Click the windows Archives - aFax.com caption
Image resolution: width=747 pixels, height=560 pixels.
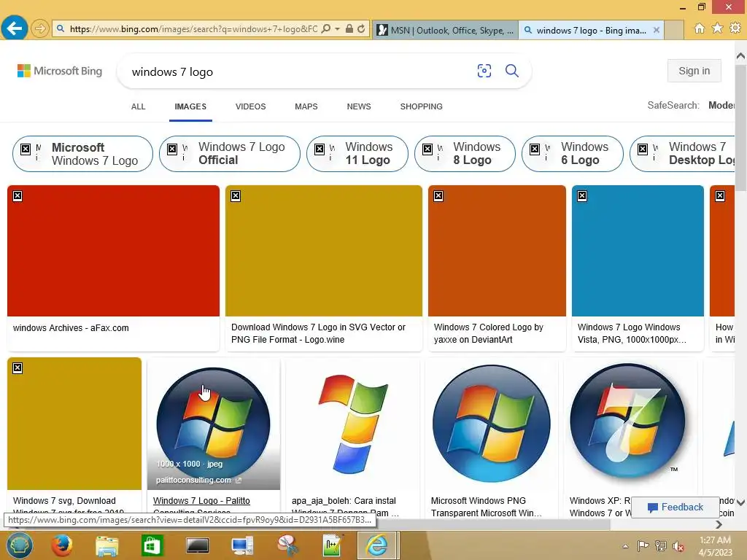71,328
